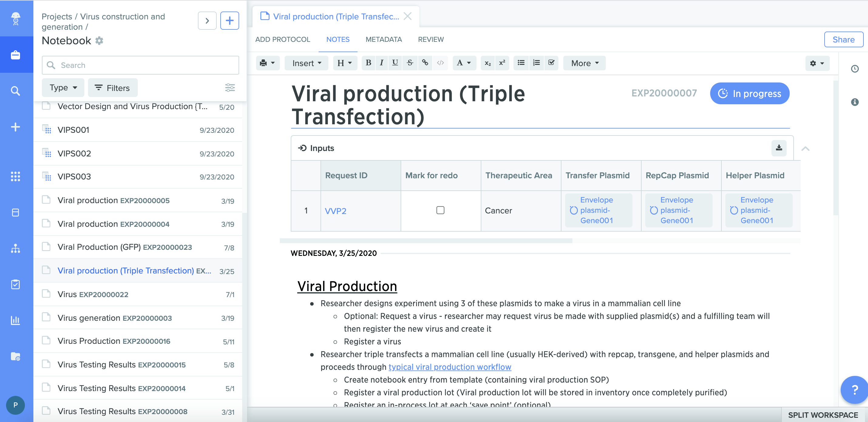Click SPLIT WORKSPACE button
This screenshot has width=868, height=422.
coord(823,415)
